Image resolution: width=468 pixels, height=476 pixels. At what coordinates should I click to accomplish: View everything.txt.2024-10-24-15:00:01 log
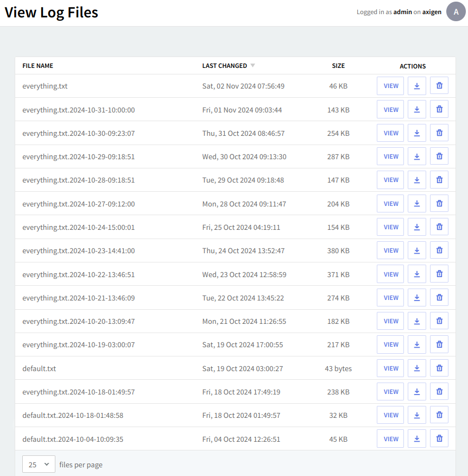point(391,227)
